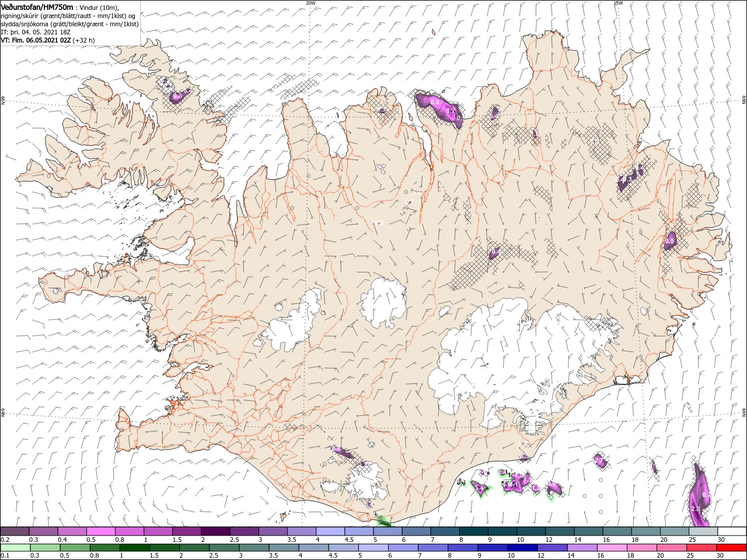
Task: Pick the upper legend swatch labeled 25
Action: (x=703, y=531)
